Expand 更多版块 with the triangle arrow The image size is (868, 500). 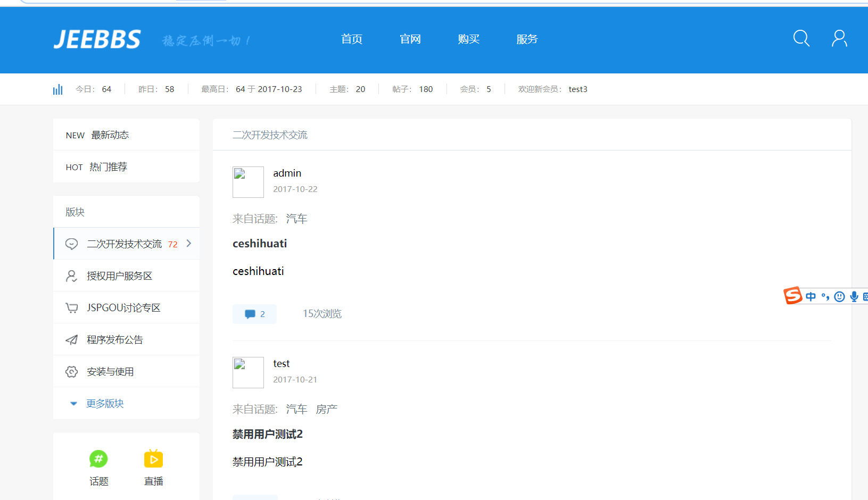pyautogui.click(x=74, y=404)
